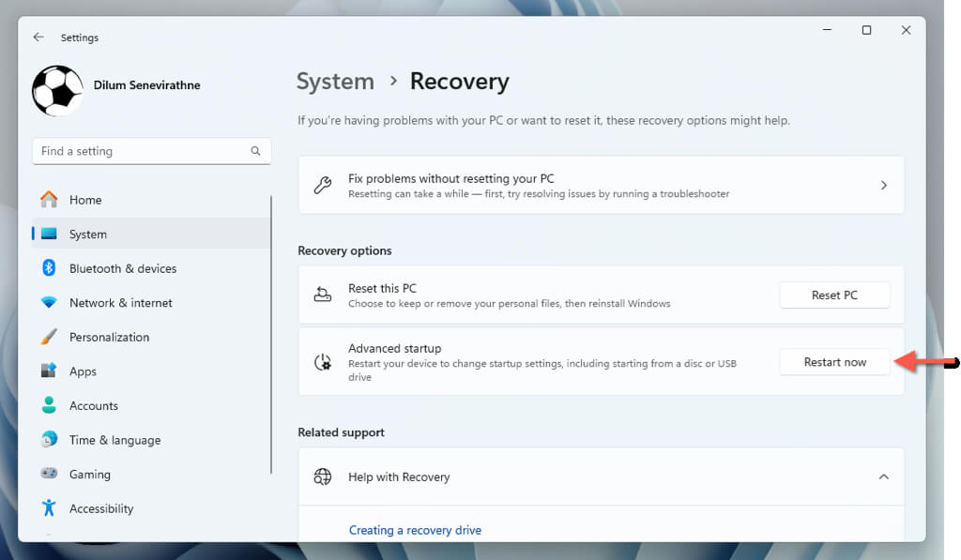
Task: Click the Restart now button
Action: 834,362
